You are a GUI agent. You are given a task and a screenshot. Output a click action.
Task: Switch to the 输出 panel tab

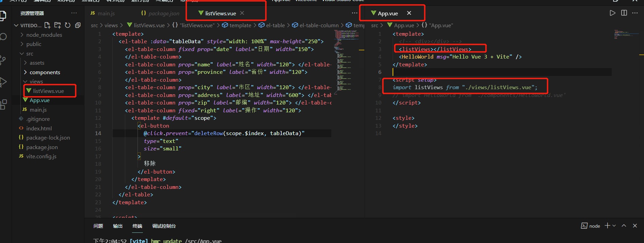(118, 226)
